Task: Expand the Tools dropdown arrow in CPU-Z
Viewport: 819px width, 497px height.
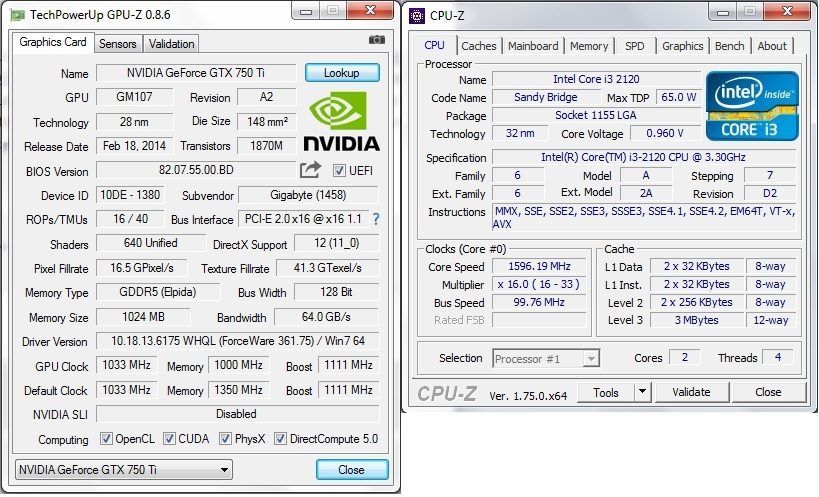Action: tap(642, 392)
